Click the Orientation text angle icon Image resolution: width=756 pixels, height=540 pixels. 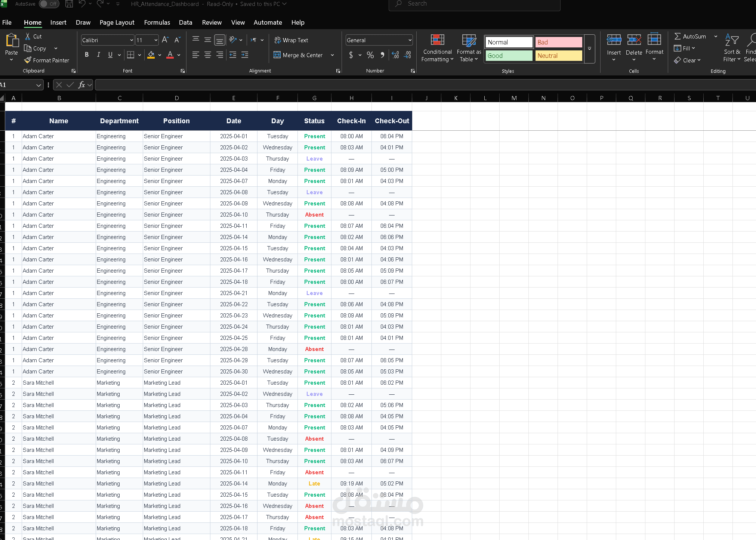(233, 40)
